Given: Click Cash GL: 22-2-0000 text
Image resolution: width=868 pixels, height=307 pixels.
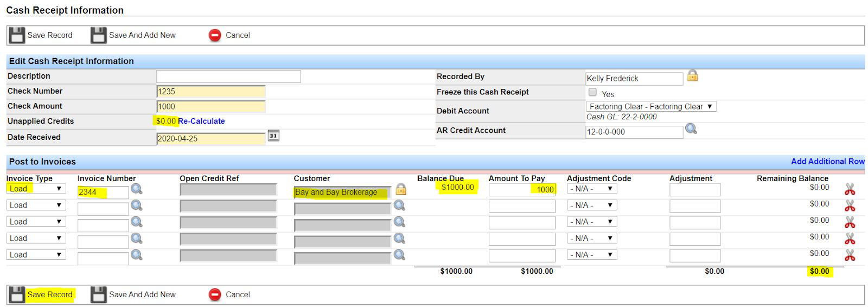Looking at the screenshot, I should click(x=621, y=117).
